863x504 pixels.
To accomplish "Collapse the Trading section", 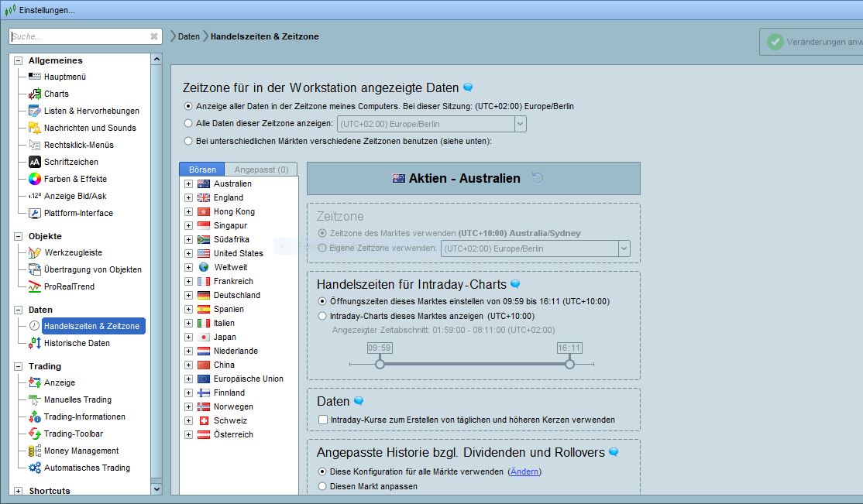I will click(18, 366).
